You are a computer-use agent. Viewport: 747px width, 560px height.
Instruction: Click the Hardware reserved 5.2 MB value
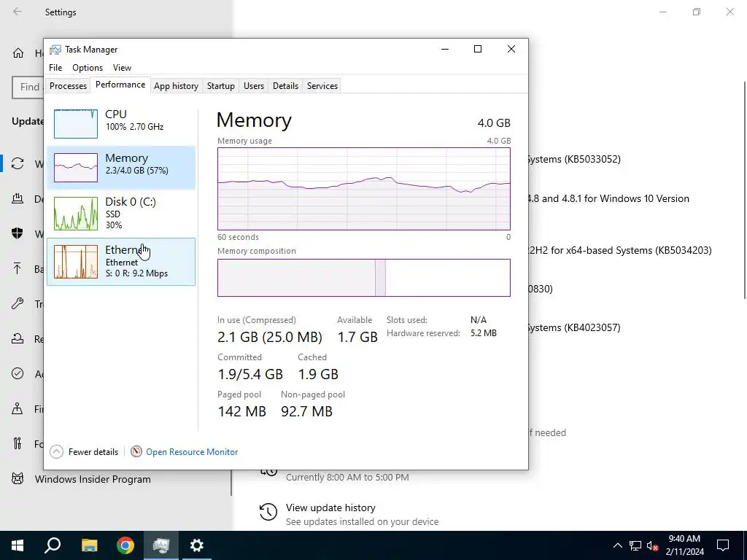pyautogui.click(x=484, y=333)
